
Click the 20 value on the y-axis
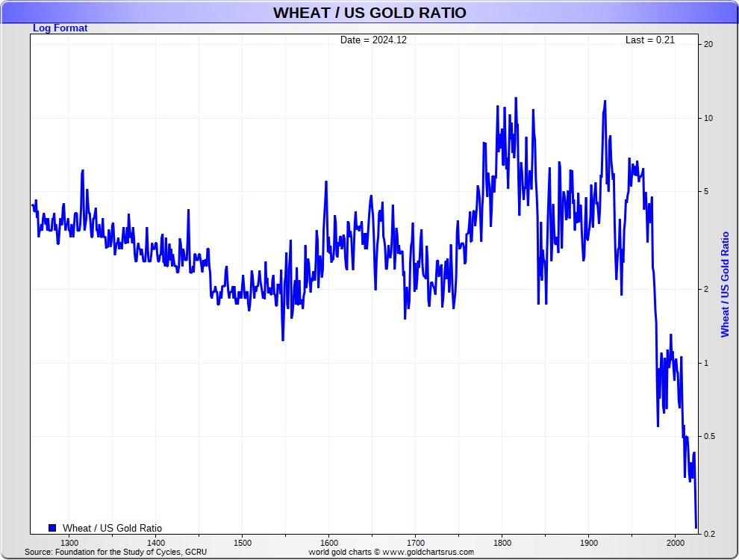(708, 44)
